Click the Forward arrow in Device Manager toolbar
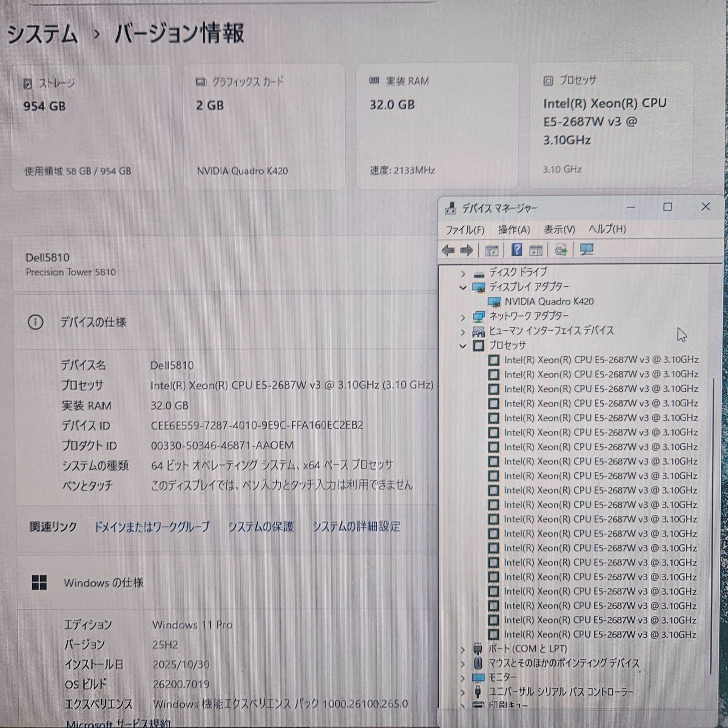Screen dimensions: 728x728 point(467,250)
